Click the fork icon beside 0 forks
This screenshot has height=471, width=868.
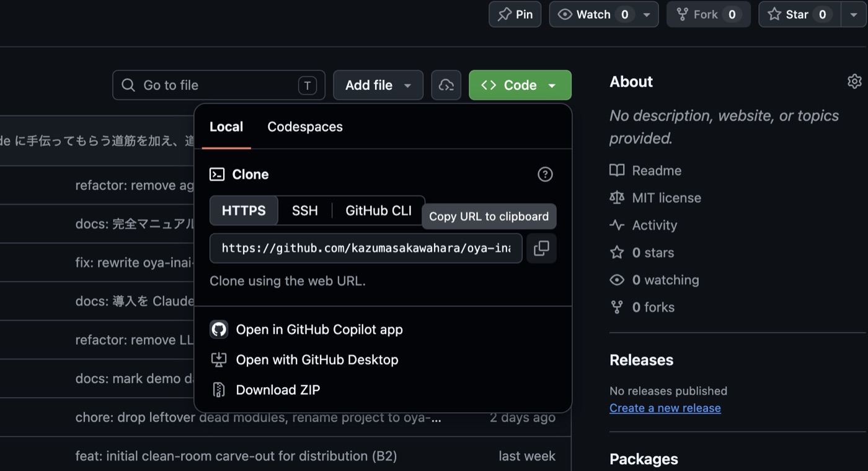pyautogui.click(x=617, y=307)
